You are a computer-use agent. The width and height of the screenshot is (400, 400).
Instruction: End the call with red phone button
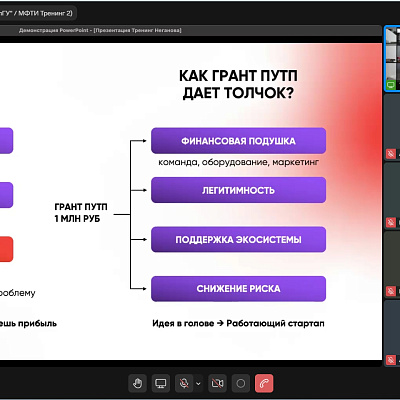click(x=264, y=383)
